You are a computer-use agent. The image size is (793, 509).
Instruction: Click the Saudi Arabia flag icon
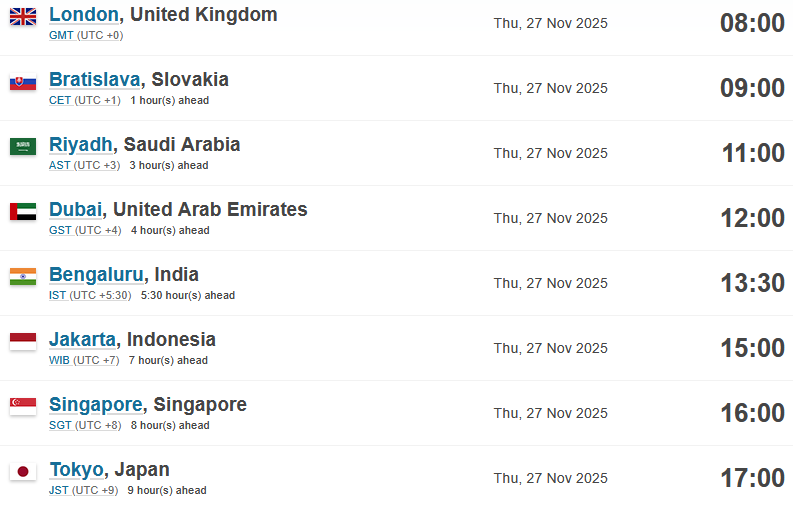coord(23,147)
